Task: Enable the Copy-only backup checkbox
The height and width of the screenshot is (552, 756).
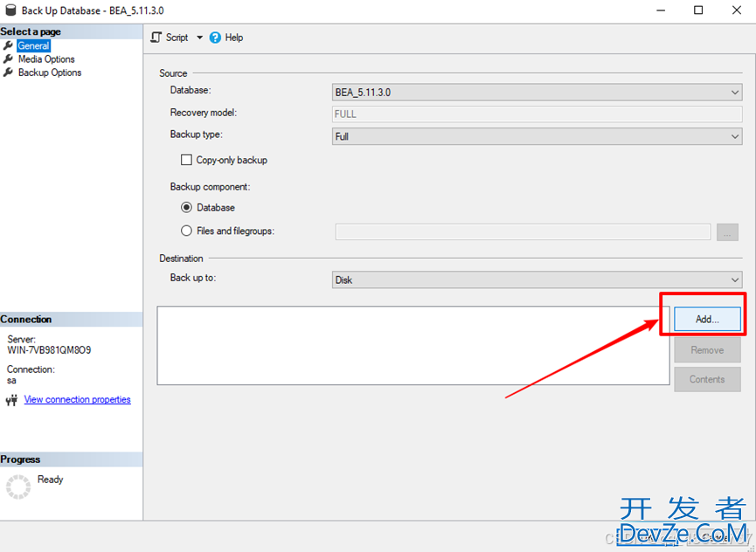Action: point(186,160)
